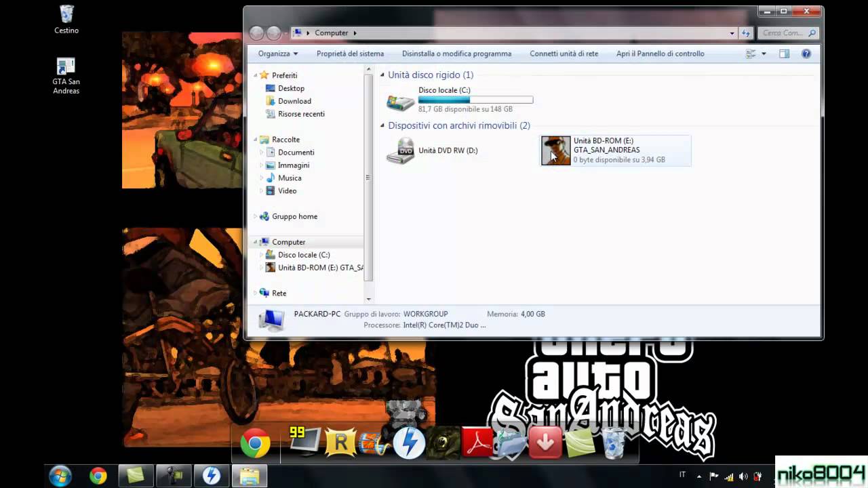868x488 pixels.
Task: Open the Cestino recycle bin desktop icon
Action: coord(66,19)
